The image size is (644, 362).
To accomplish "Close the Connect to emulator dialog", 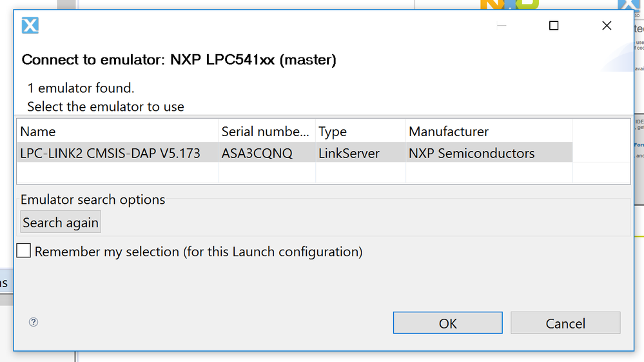I will (606, 26).
